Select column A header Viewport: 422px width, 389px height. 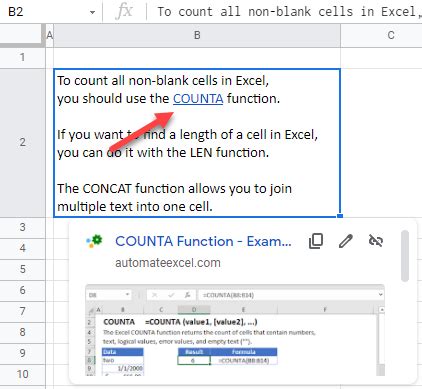(49, 35)
